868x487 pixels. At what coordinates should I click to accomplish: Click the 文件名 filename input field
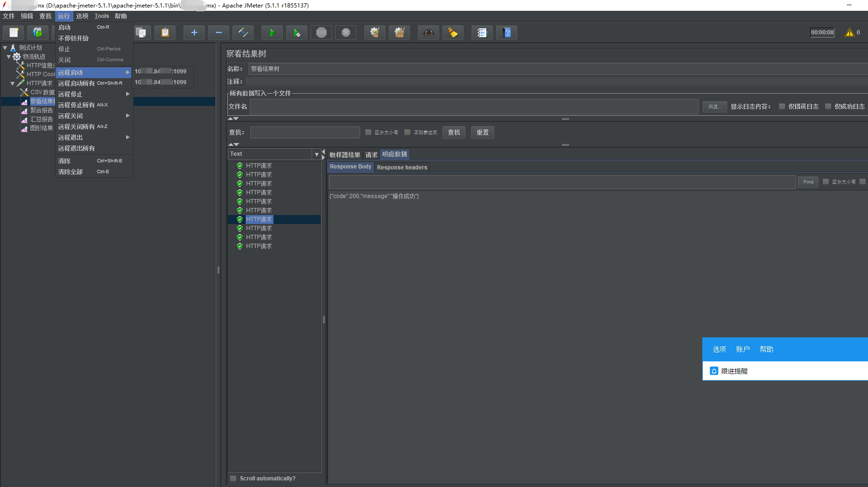pos(474,107)
